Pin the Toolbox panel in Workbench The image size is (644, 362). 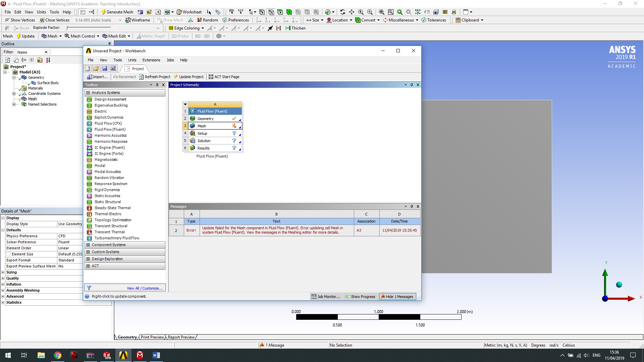(x=157, y=85)
